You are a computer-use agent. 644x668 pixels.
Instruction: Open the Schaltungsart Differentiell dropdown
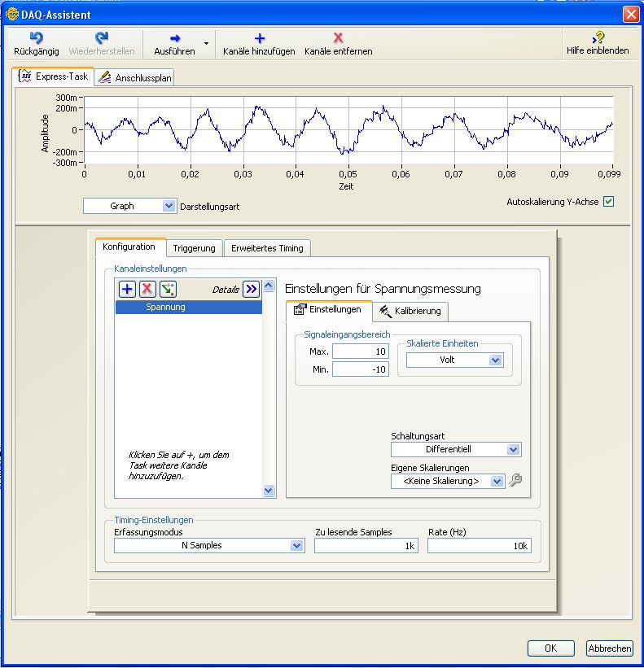pos(456,449)
